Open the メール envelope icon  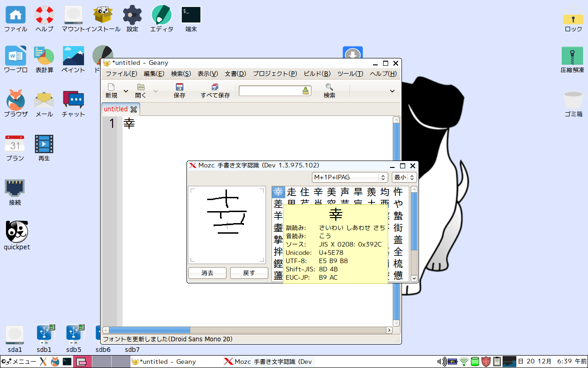coord(45,100)
